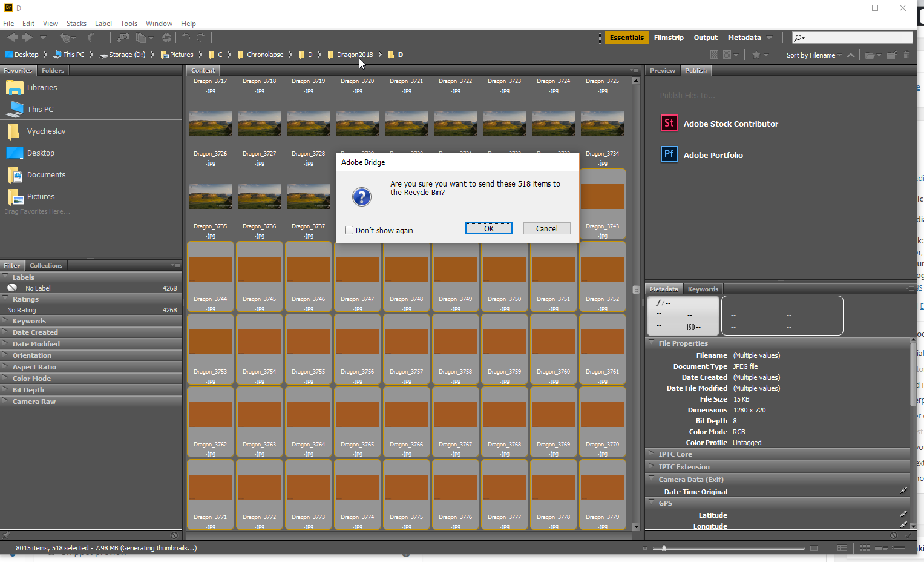Image resolution: width=924 pixels, height=562 pixels.
Task: Open the Sort by Filename dropdown
Action: [x=814, y=55]
